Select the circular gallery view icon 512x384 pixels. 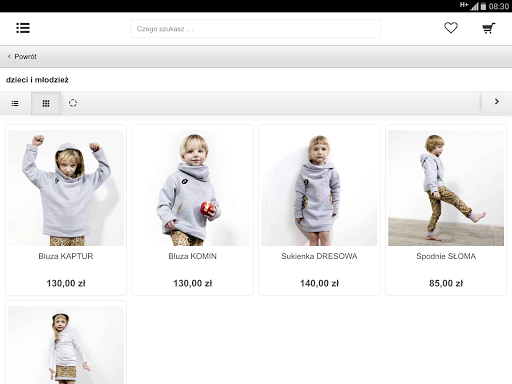coord(73,103)
